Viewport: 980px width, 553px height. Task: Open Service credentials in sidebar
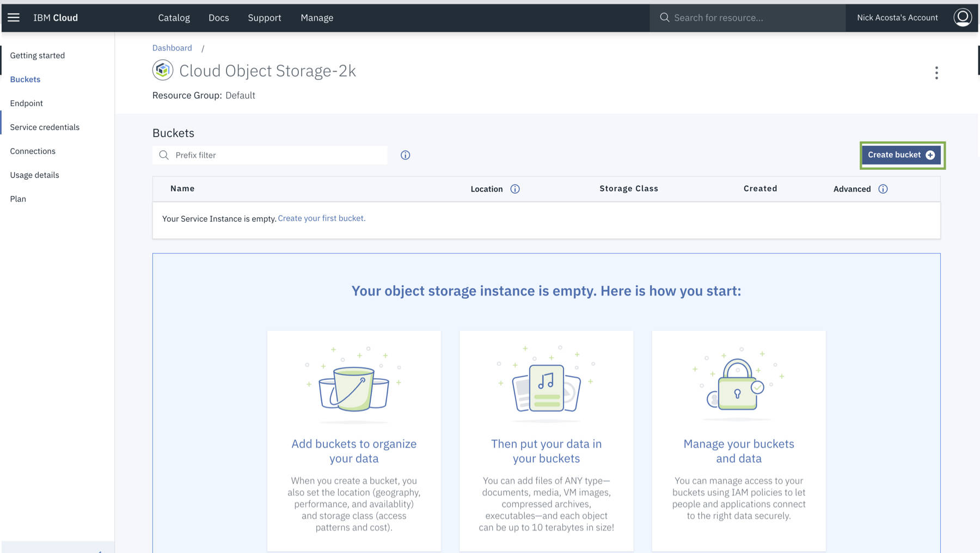[x=45, y=127]
